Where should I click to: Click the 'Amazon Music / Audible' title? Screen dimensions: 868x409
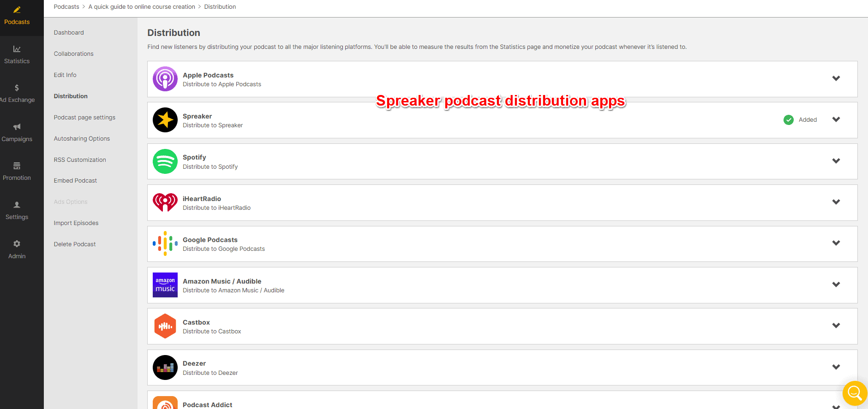click(222, 281)
